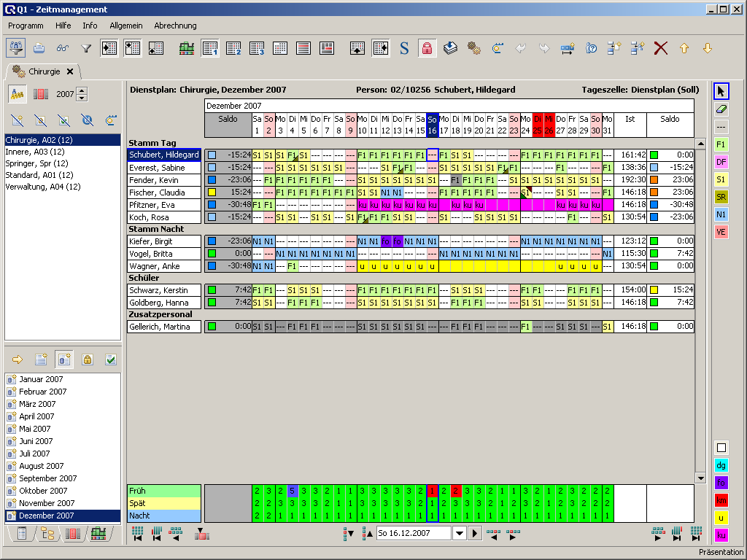Image resolution: width=747 pixels, height=560 pixels.
Task: Open the Abrechnung menu
Action: coord(175,26)
